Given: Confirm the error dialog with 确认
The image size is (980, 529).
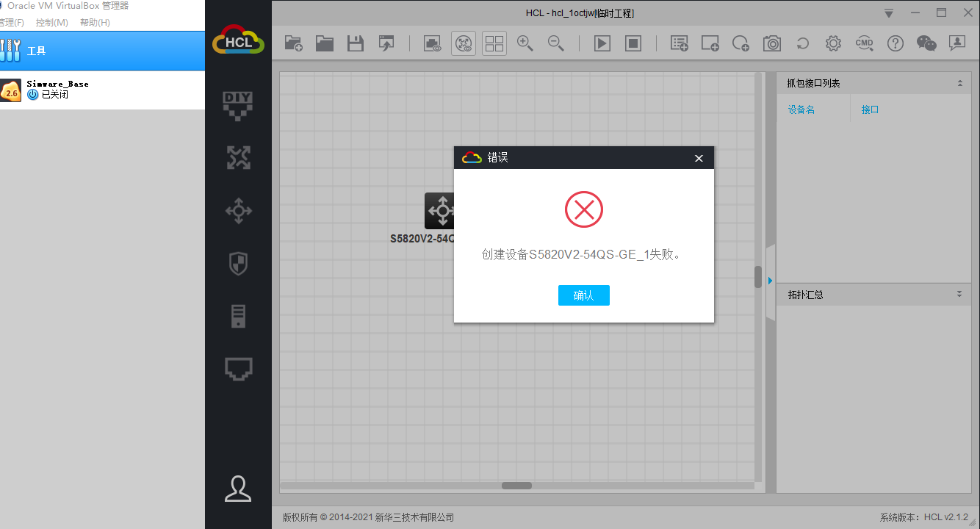Looking at the screenshot, I should (583, 295).
